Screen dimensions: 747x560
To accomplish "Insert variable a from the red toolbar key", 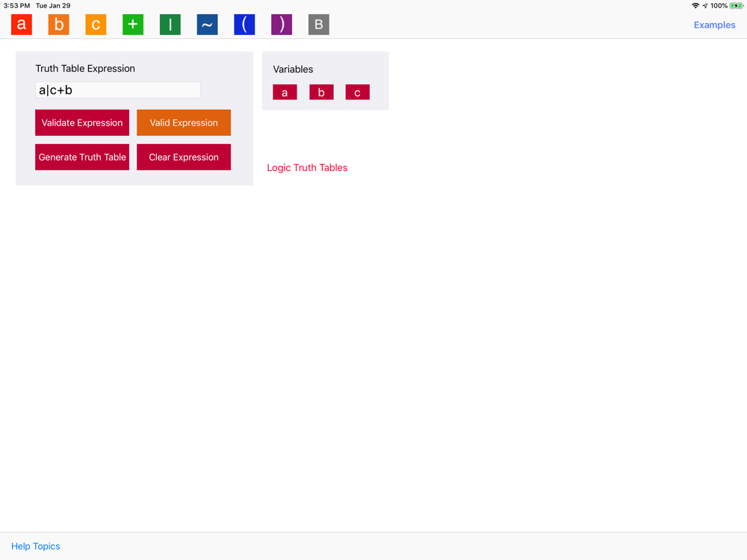I will click(22, 25).
